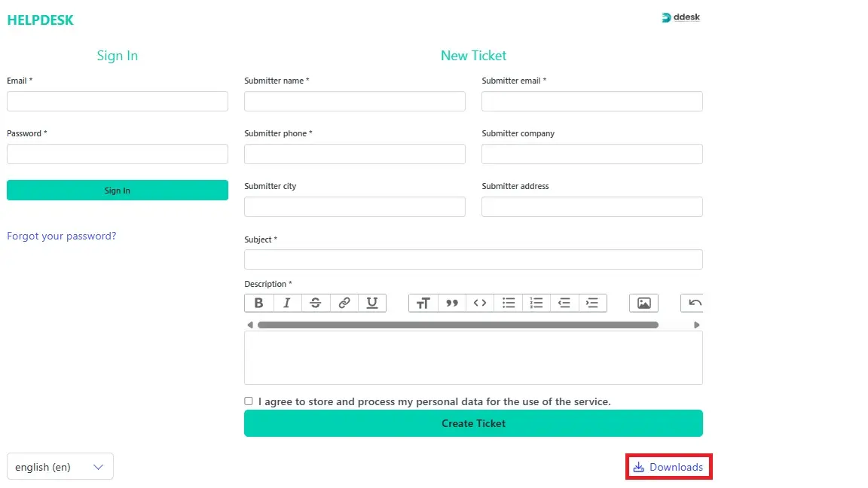Screen dimensions: 868x488
Task: Start a bulleted list in description
Action: point(509,303)
